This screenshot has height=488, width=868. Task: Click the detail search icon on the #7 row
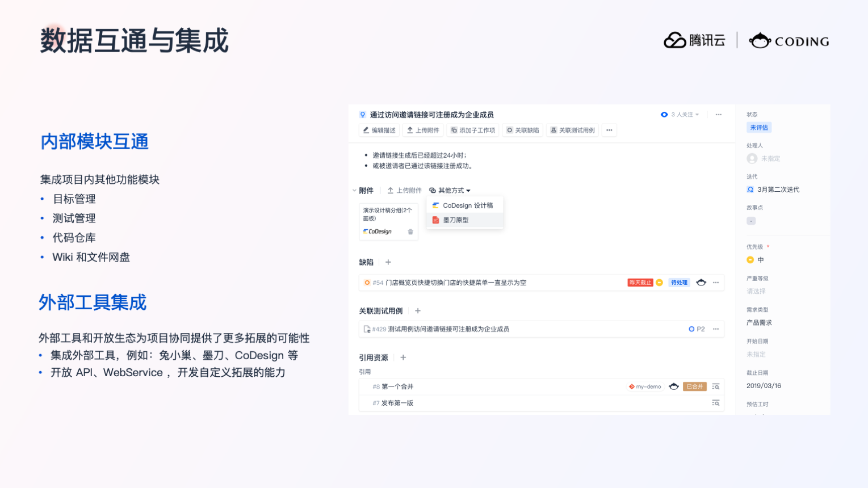tap(716, 403)
